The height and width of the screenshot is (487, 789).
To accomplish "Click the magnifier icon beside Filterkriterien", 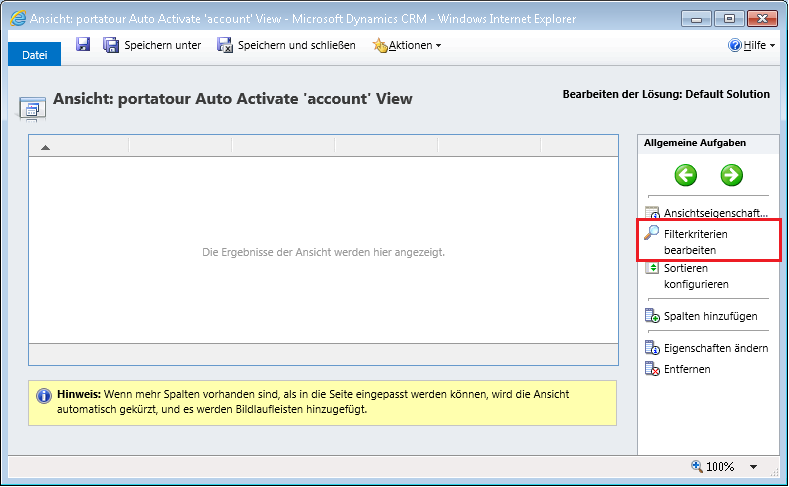I will click(x=652, y=232).
